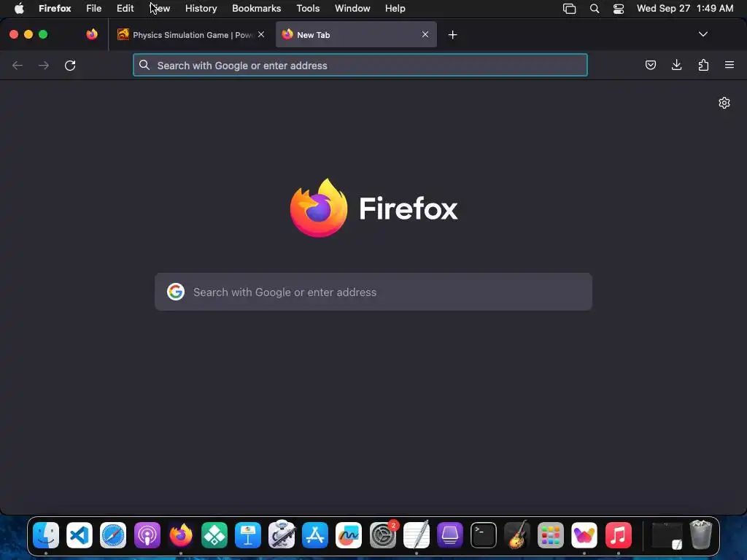Open TextEdit from the dock
747x560 pixels.
tap(417, 535)
